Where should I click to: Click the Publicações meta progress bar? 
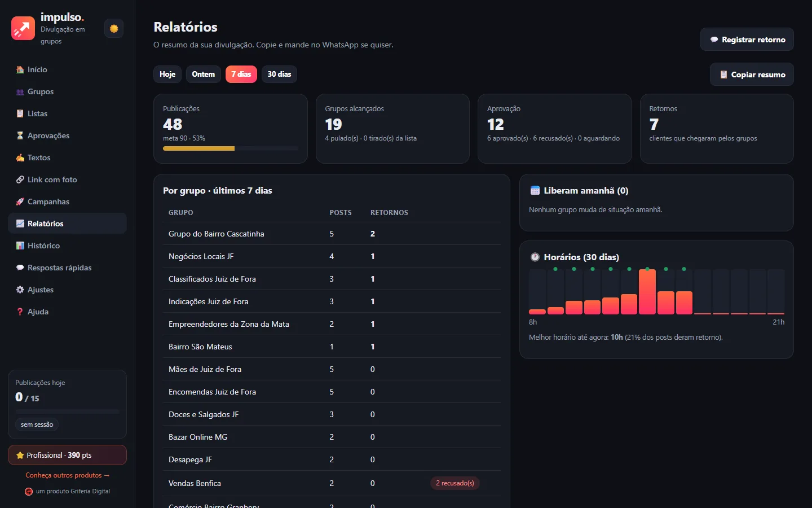[x=230, y=148]
